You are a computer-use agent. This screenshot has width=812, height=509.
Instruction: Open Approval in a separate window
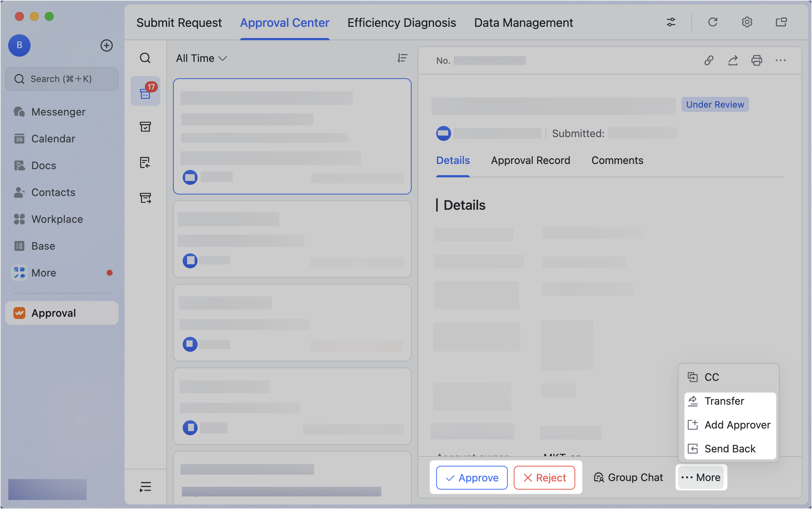[781, 22]
